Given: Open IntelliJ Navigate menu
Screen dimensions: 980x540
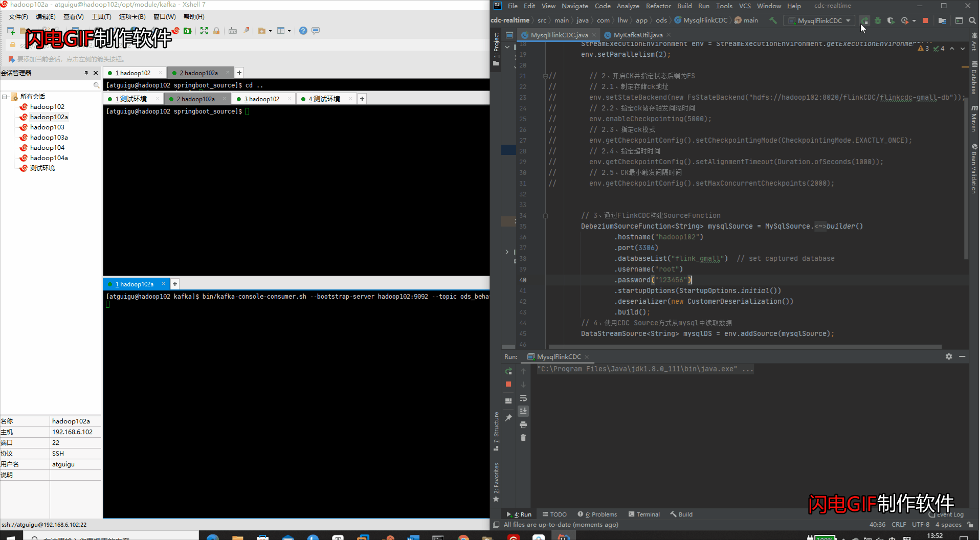Looking at the screenshot, I should pyautogui.click(x=575, y=6).
